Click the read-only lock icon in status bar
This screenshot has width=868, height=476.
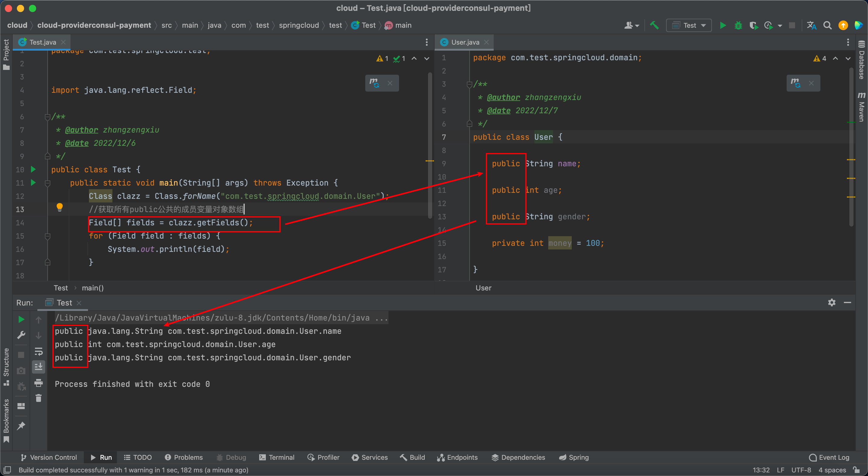pos(857,470)
